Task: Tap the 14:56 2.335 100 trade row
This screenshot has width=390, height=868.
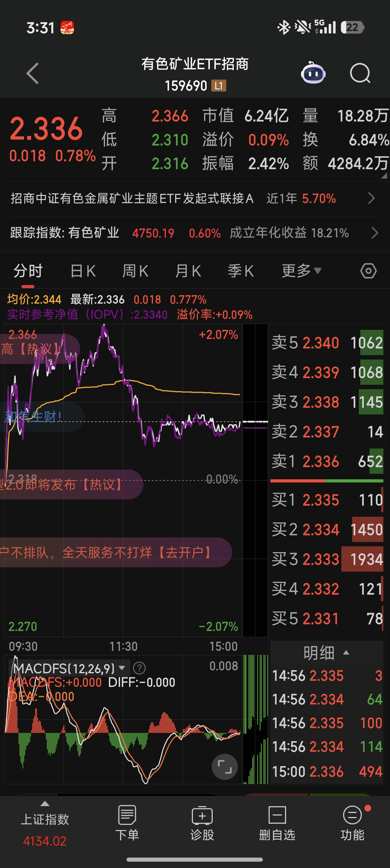Action: 327,723
